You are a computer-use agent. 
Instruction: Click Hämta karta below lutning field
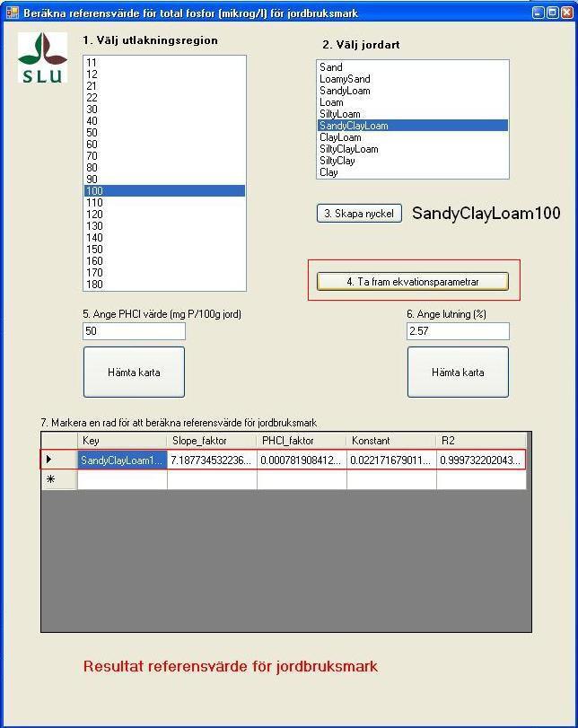[459, 373]
